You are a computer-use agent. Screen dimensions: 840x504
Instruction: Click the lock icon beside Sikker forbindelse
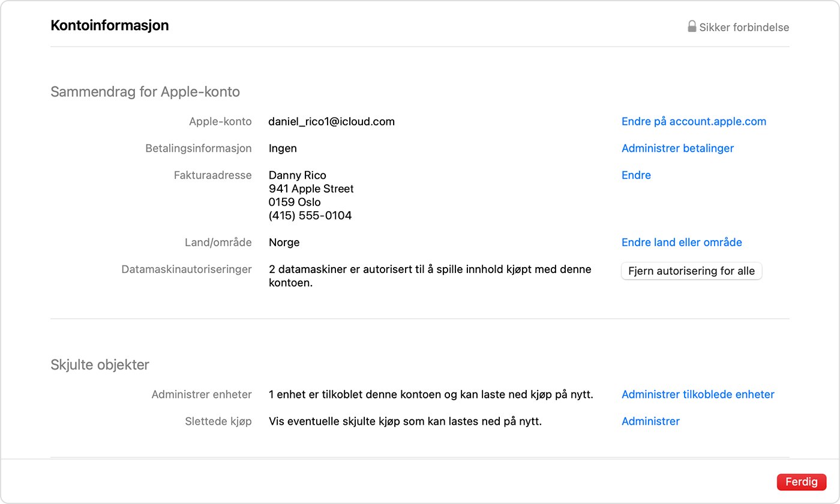click(692, 26)
